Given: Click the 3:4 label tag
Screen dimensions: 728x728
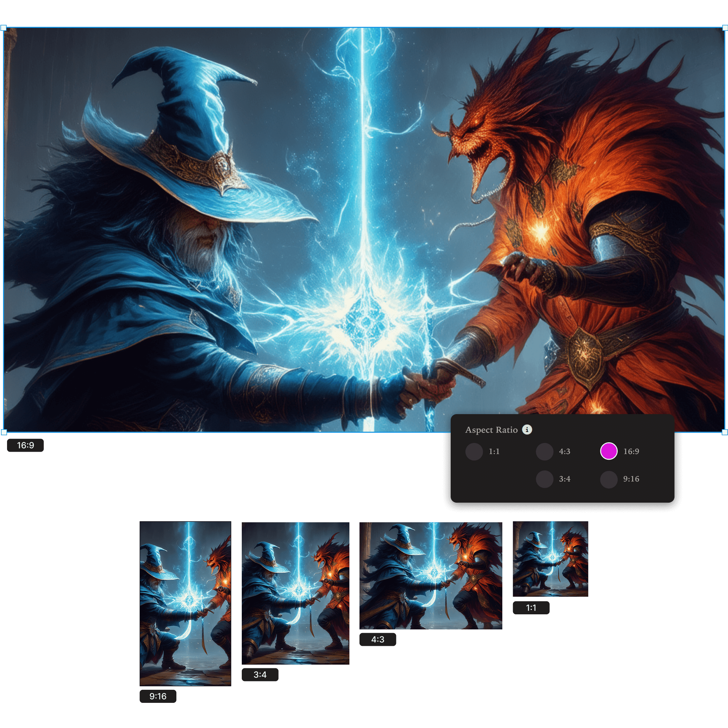Looking at the screenshot, I should pyautogui.click(x=260, y=674).
